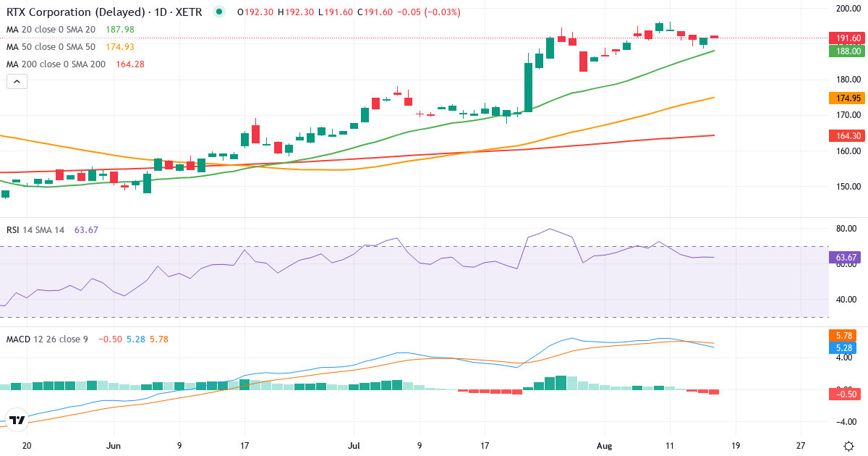
Task: Select the MA 200 indicator label
Action: pyautogui.click(x=56, y=64)
